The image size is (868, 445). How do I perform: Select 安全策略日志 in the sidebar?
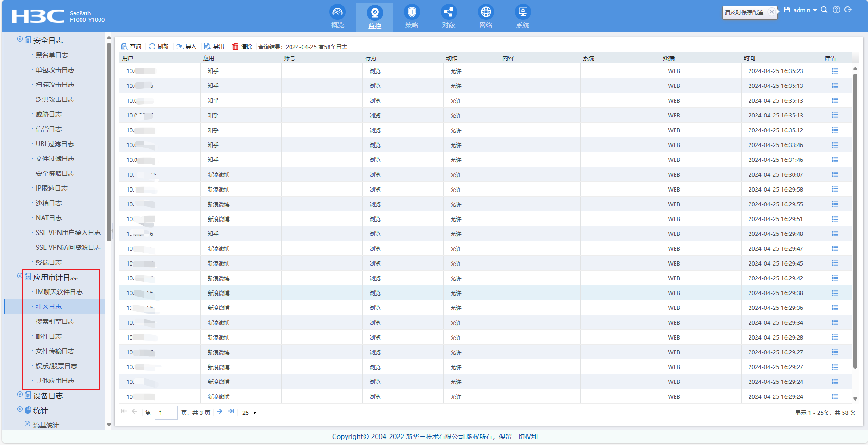pos(55,173)
